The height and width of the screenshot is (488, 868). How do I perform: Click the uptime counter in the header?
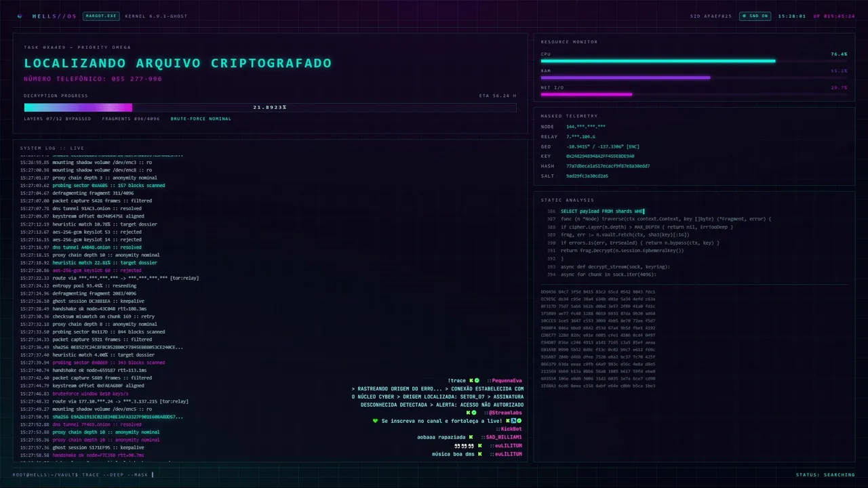(834, 16)
